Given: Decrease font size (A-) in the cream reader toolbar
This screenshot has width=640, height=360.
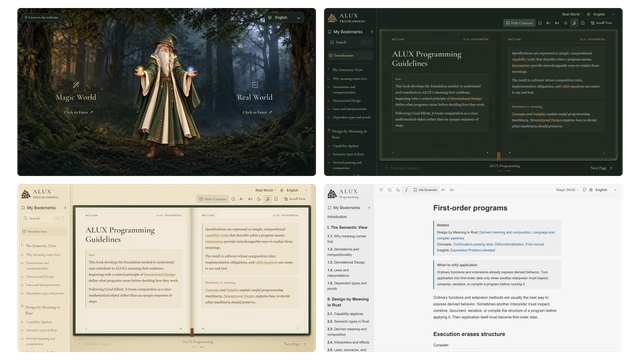Looking at the screenshot, I should (242, 199).
